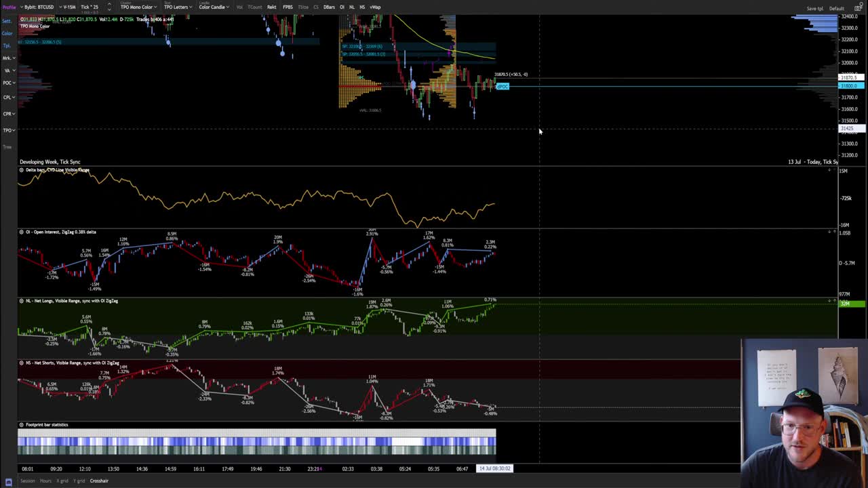868x488 pixels.
Task: Click the Tree sidebar item
Action: (7, 146)
